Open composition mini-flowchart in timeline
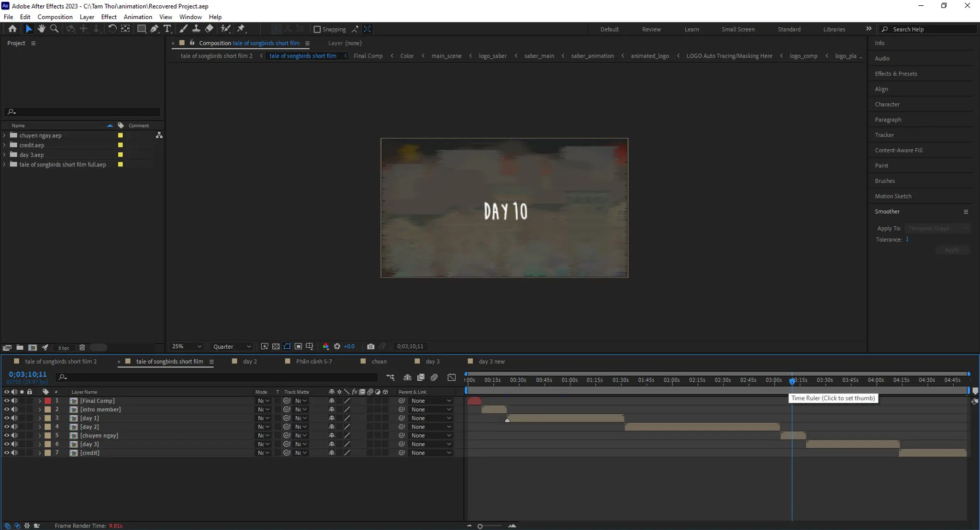980x530 pixels. click(x=390, y=377)
